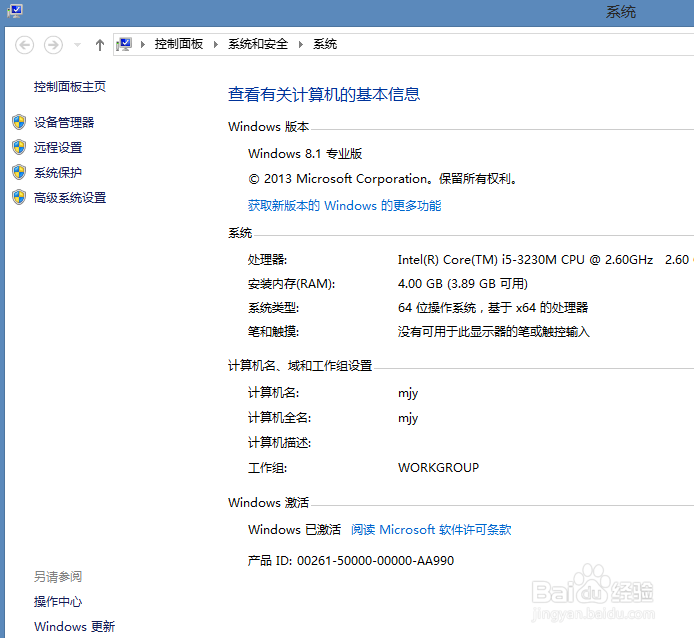Screen dimensions: 694x638
Task: Click the 没有可用于此显示器的笔或触控输入 text
Action: [494, 331]
